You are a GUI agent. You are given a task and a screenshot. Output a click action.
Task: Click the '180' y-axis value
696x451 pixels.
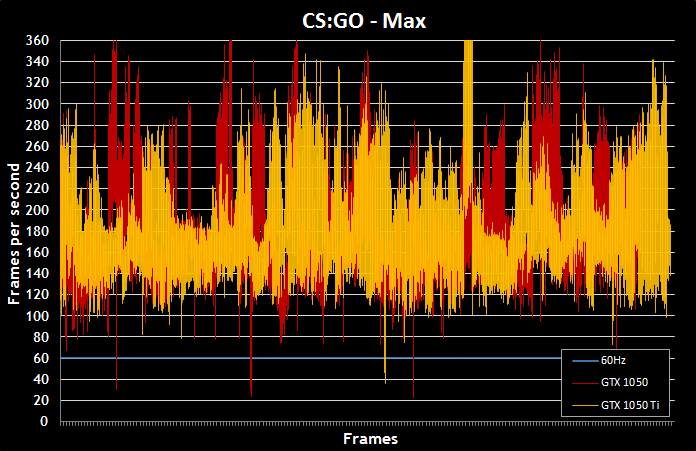pos(37,231)
